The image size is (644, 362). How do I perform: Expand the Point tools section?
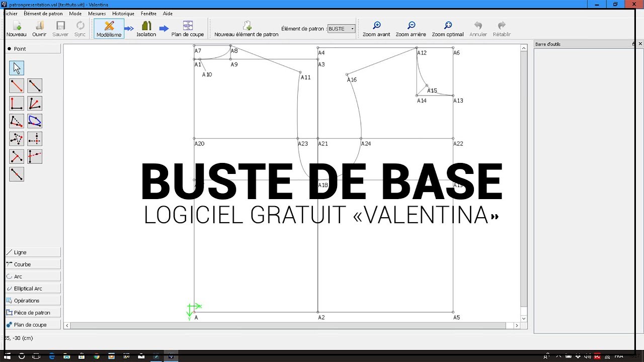coord(33,49)
